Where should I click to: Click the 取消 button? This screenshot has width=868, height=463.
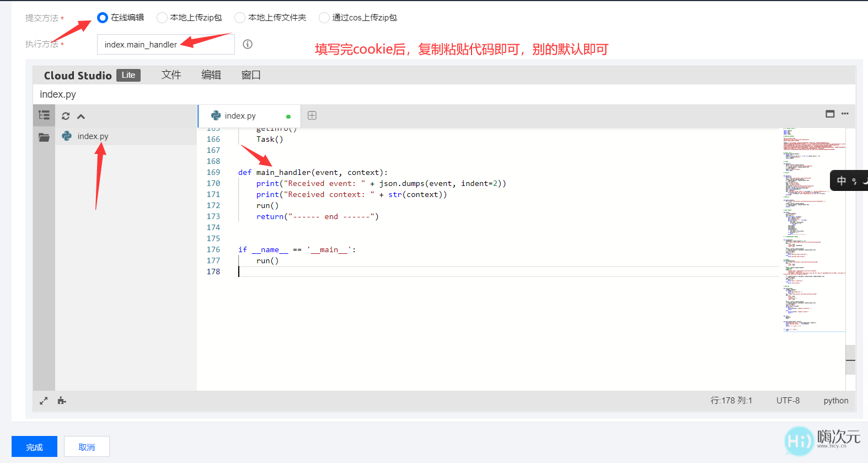[87, 446]
